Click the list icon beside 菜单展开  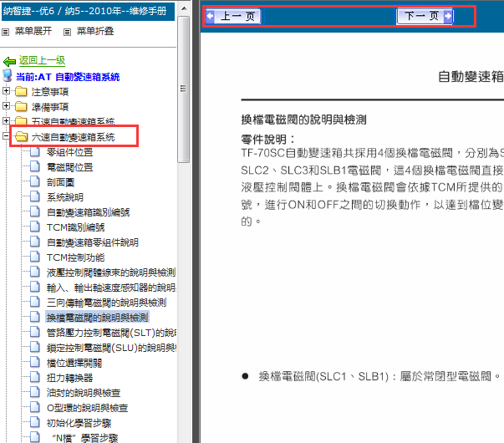click(x=6, y=32)
